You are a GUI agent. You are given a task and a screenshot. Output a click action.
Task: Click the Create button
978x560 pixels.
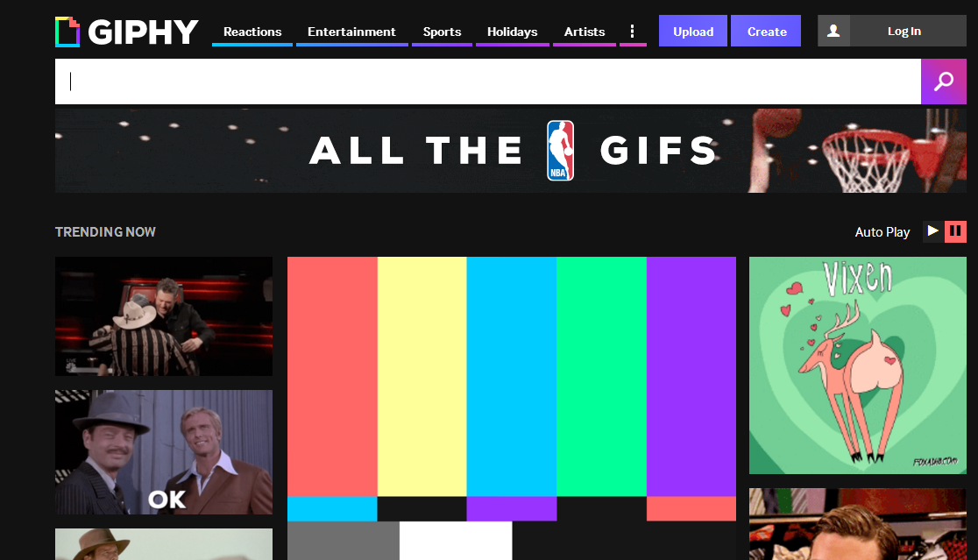point(767,32)
